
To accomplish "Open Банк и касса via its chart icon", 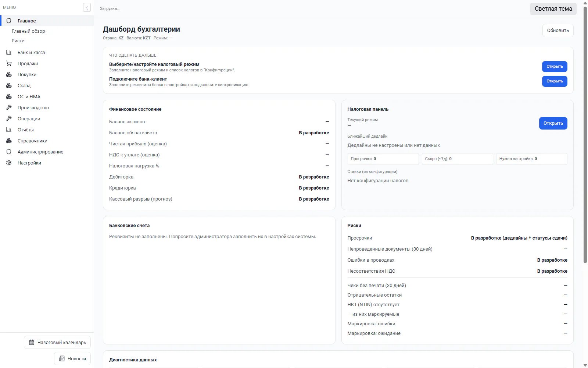I will [x=9, y=52].
